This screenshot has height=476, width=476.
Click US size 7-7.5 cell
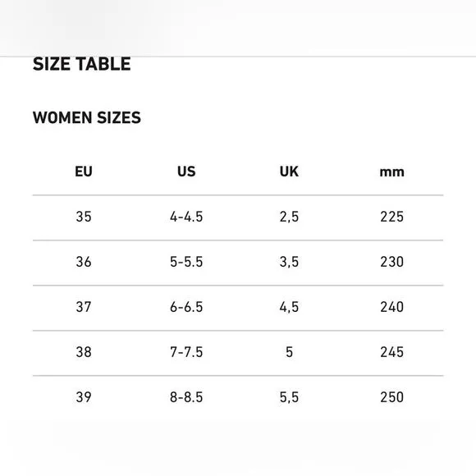point(186,352)
